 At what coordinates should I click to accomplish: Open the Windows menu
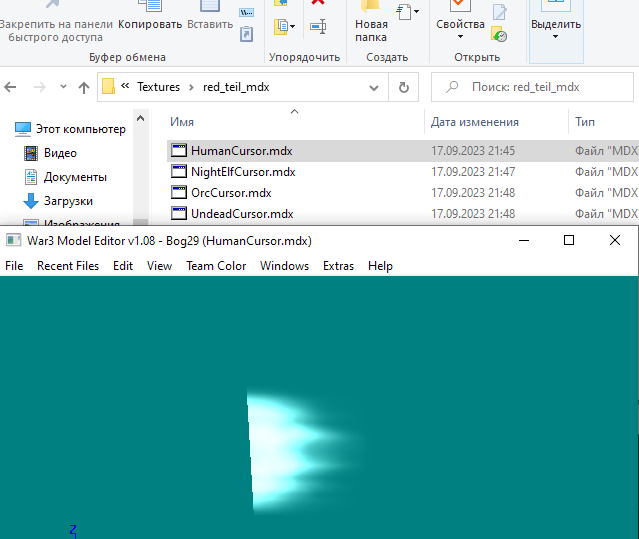click(284, 266)
